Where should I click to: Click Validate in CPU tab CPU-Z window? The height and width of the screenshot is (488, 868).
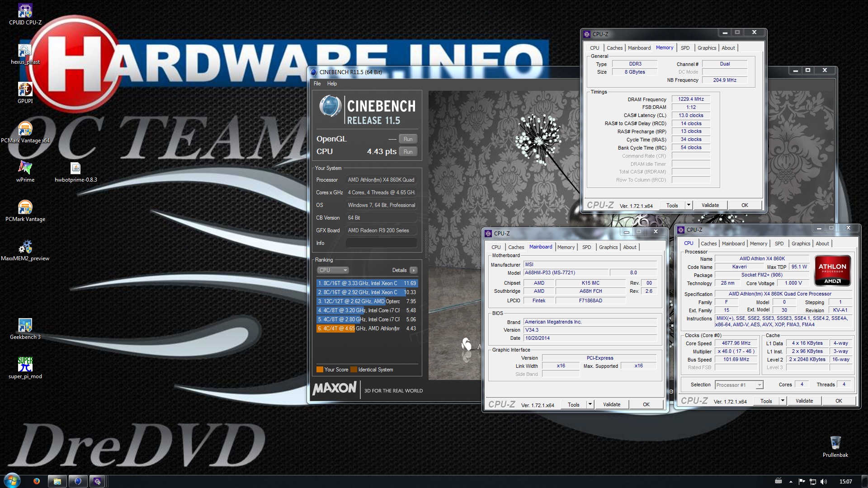click(804, 401)
